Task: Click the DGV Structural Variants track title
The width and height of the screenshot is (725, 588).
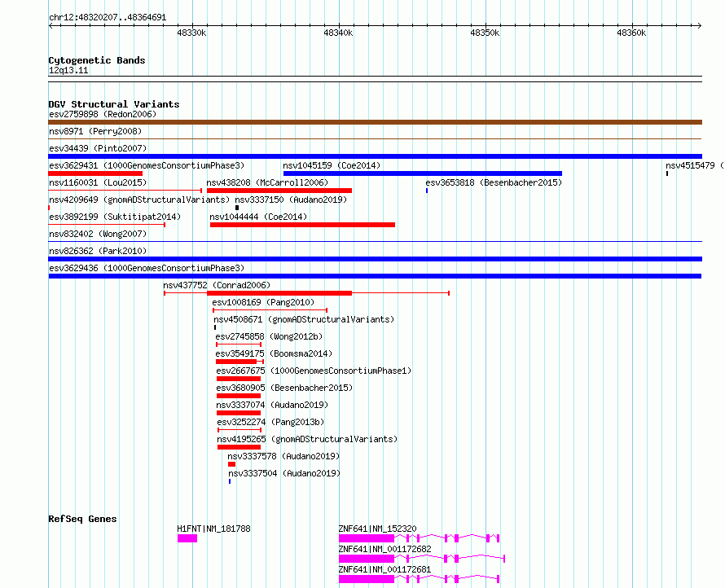Action: [114, 104]
